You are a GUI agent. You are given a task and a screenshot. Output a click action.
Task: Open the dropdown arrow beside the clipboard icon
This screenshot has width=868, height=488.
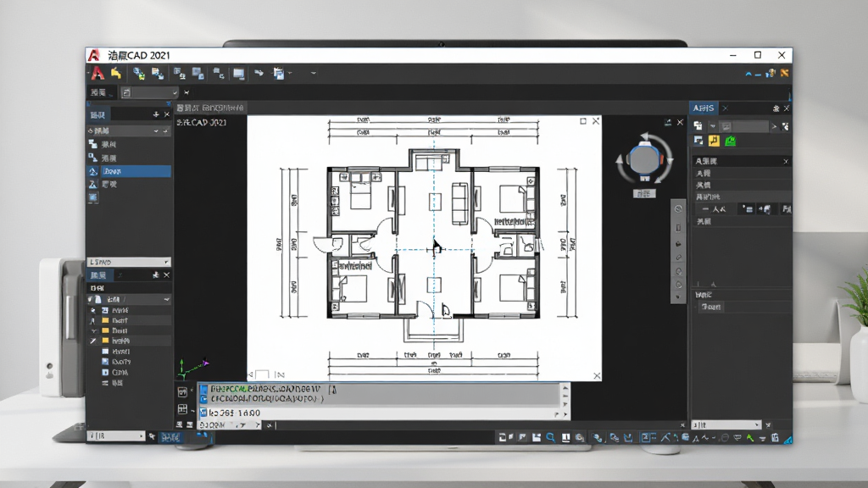click(x=290, y=73)
